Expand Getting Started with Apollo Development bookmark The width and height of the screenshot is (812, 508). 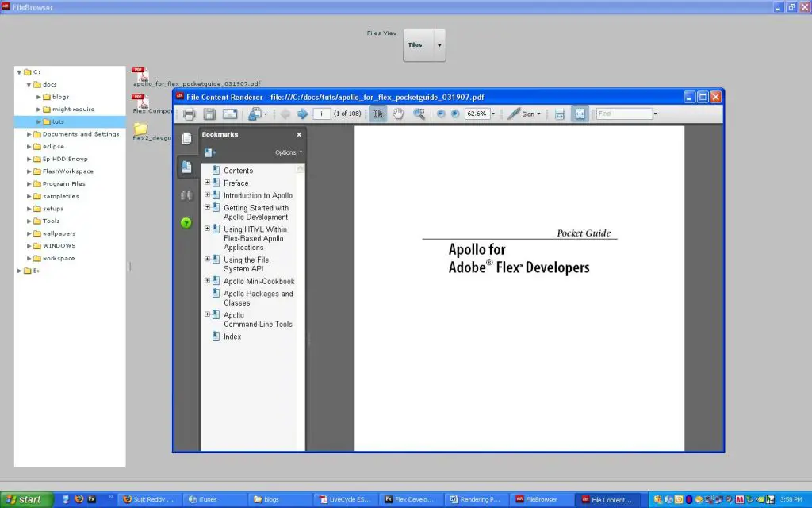coord(207,207)
